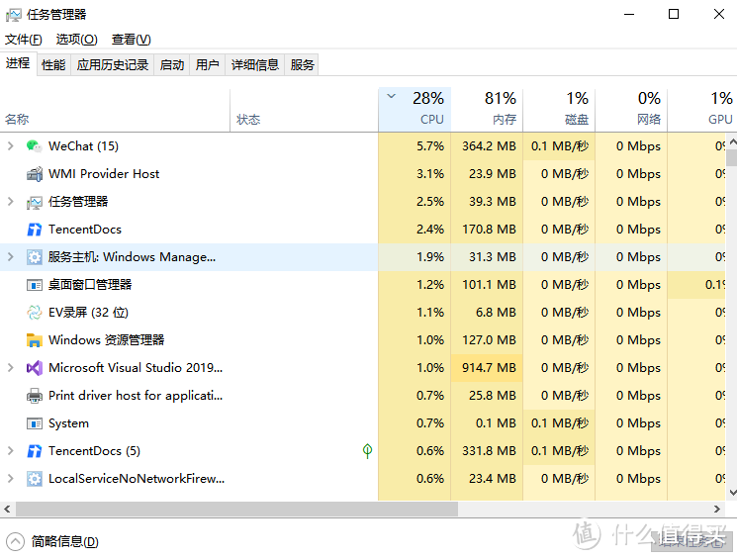Sort by the CPU column header
The height and width of the screenshot is (560, 737).
[x=415, y=109]
